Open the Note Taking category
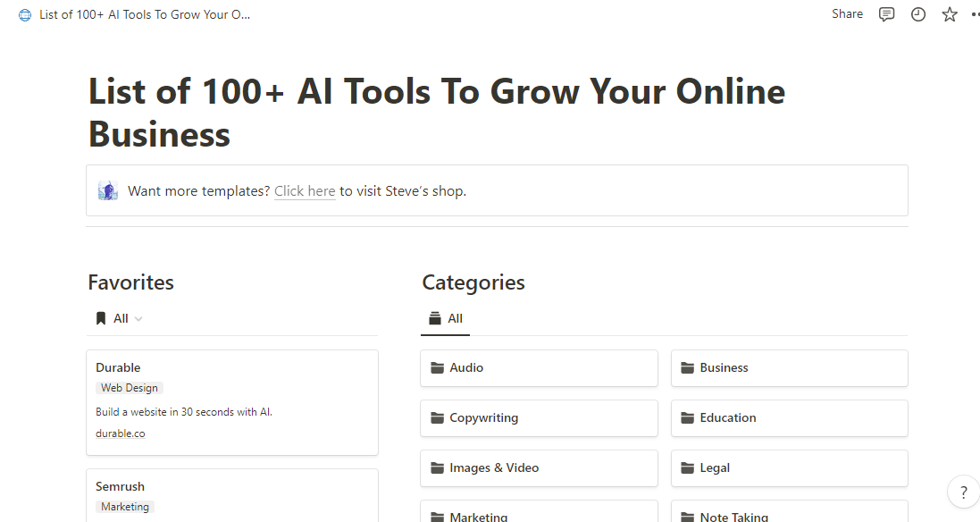 790,511
